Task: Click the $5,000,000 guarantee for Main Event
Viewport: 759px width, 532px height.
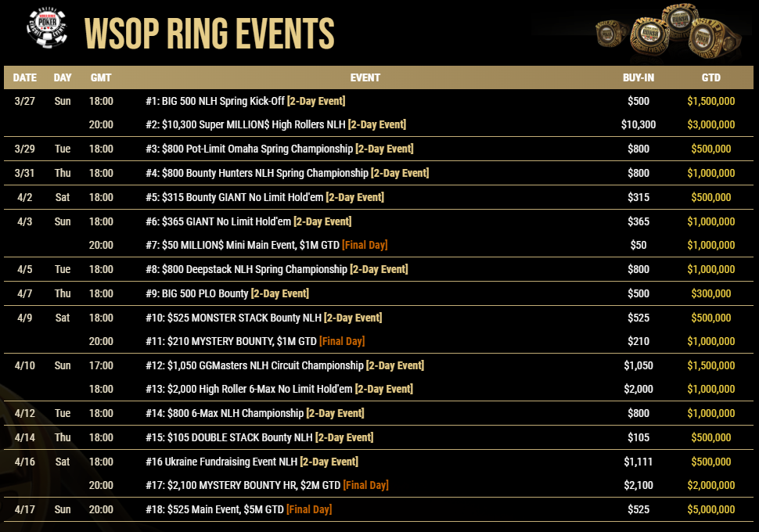Action: [710, 509]
